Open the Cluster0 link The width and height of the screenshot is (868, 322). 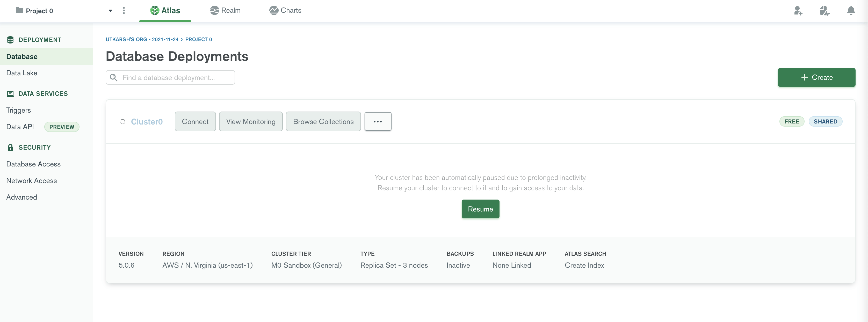tap(147, 122)
